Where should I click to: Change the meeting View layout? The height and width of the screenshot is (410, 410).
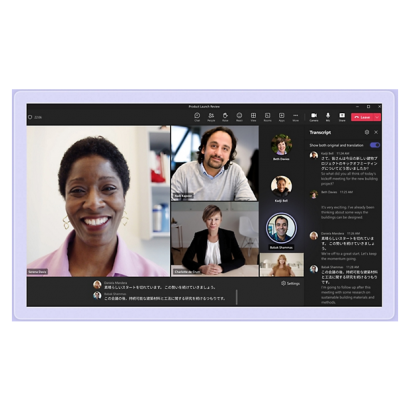(x=253, y=117)
